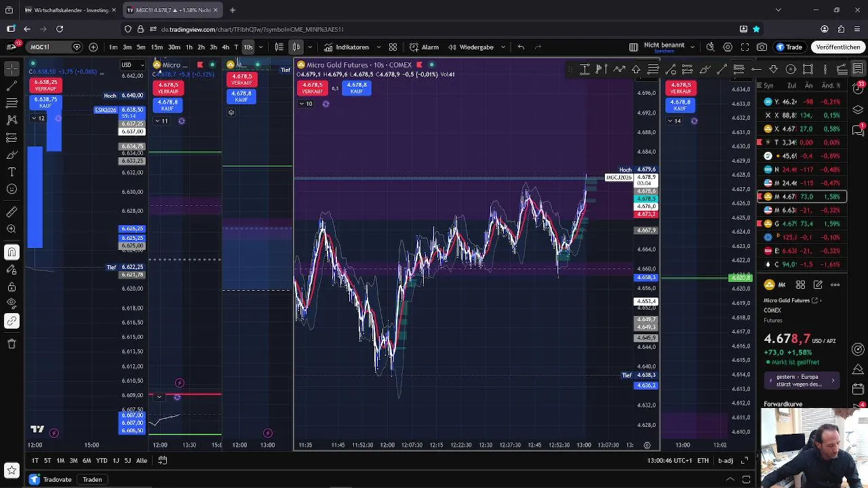Undo the last chart action
This screenshot has width=868, height=488.
coord(521,47)
